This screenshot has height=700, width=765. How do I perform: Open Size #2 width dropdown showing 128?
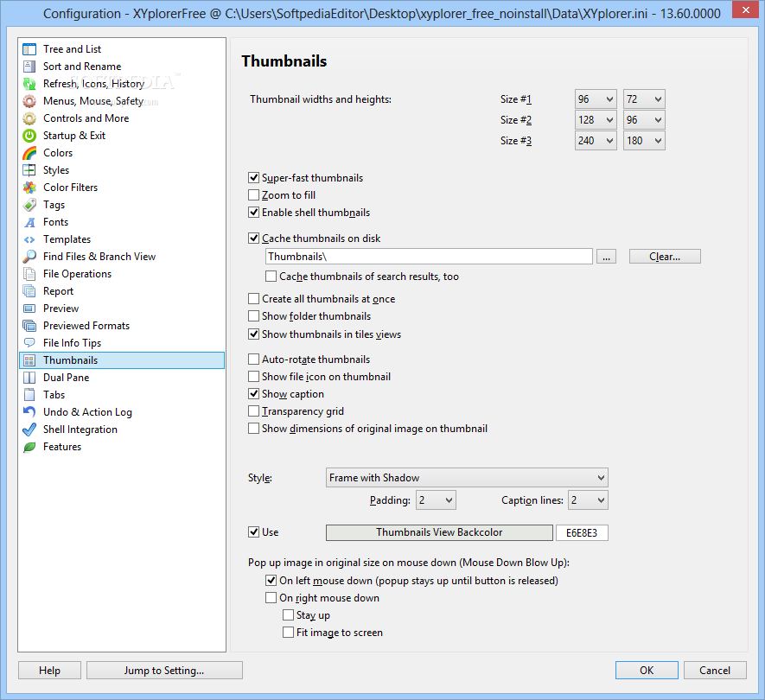coord(596,120)
